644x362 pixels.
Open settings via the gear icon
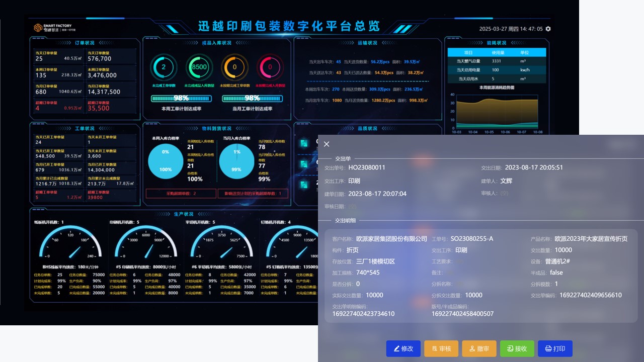click(x=548, y=29)
